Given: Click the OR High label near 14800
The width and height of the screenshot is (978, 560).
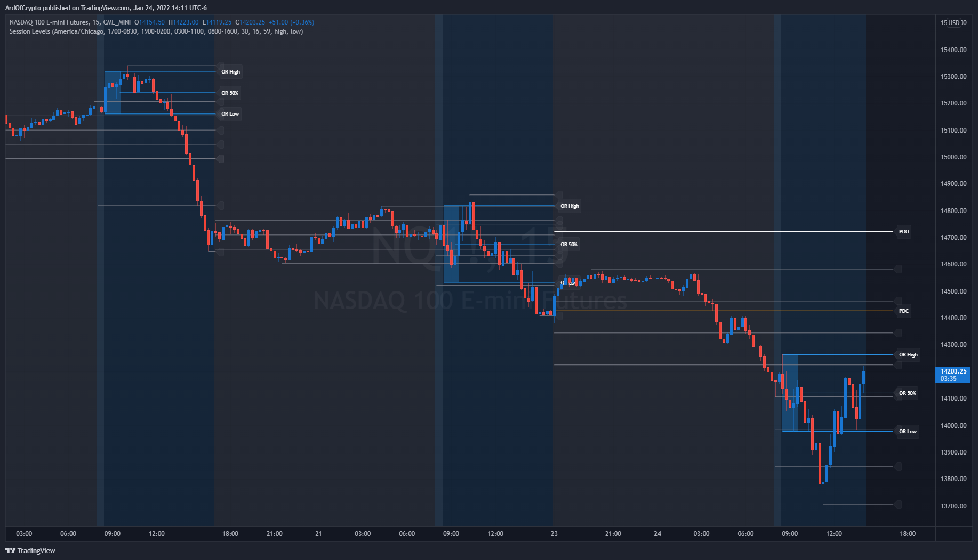Looking at the screenshot, I should click(x=570, y=206).
